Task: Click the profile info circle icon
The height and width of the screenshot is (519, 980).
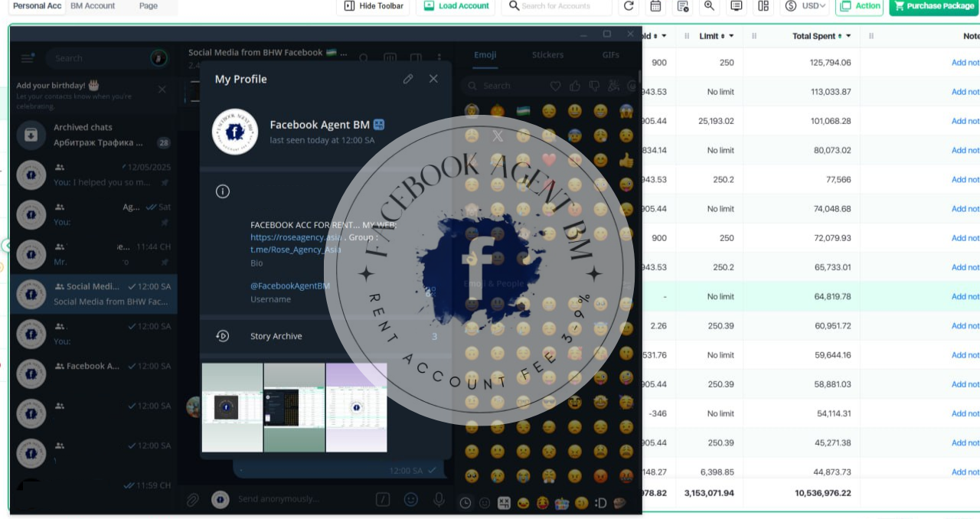Action: [223, 191]
